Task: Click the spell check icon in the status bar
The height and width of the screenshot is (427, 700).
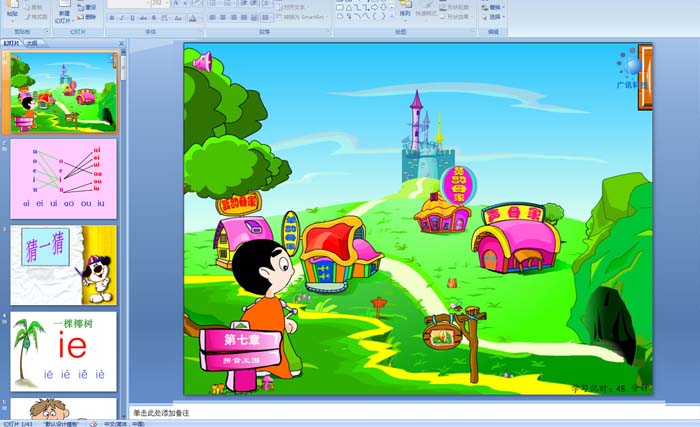Action: tap(93, 424)
